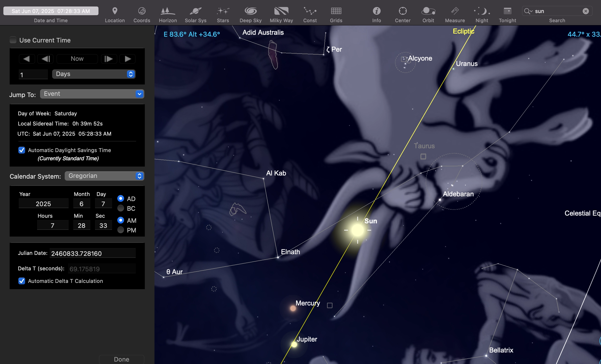The height and width of the screenshot is (364, 601).
Task: Click the Julian Date field
Action: point(92,253)
